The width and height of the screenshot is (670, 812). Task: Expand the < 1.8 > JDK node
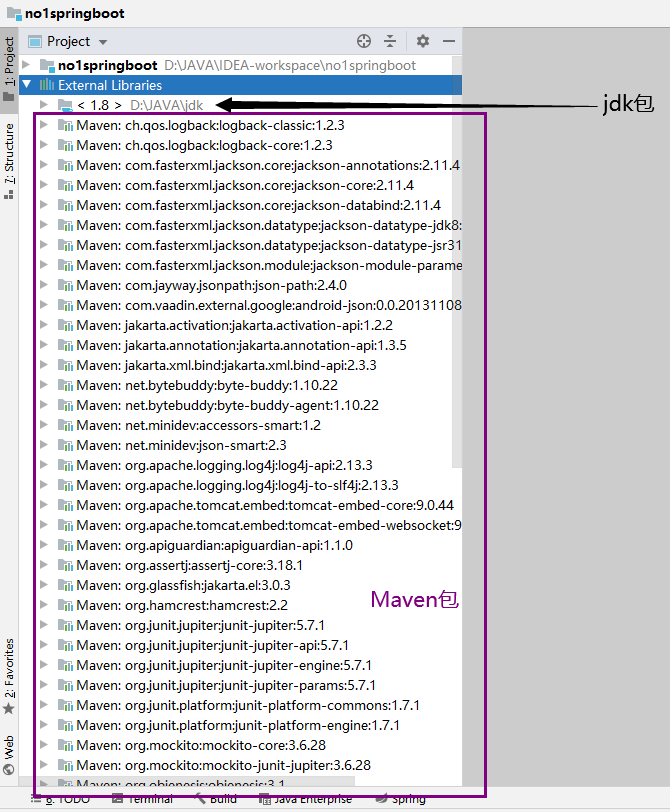tap(44, 105)
